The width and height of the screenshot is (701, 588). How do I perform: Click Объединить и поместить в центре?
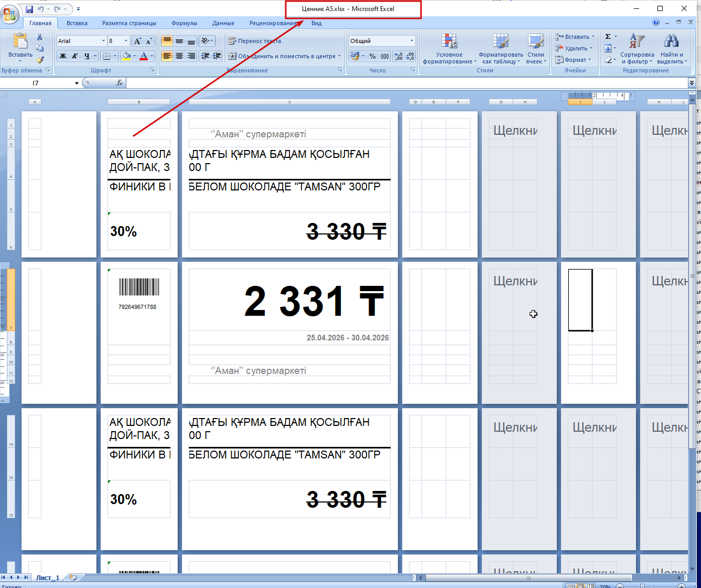point(285,56)
